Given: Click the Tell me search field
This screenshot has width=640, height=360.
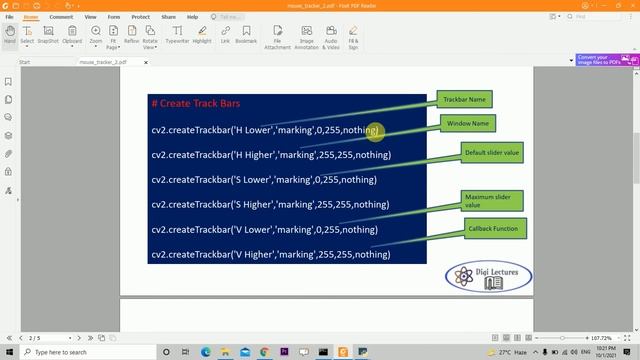Looking at the screenshot, I should [228, 17].
